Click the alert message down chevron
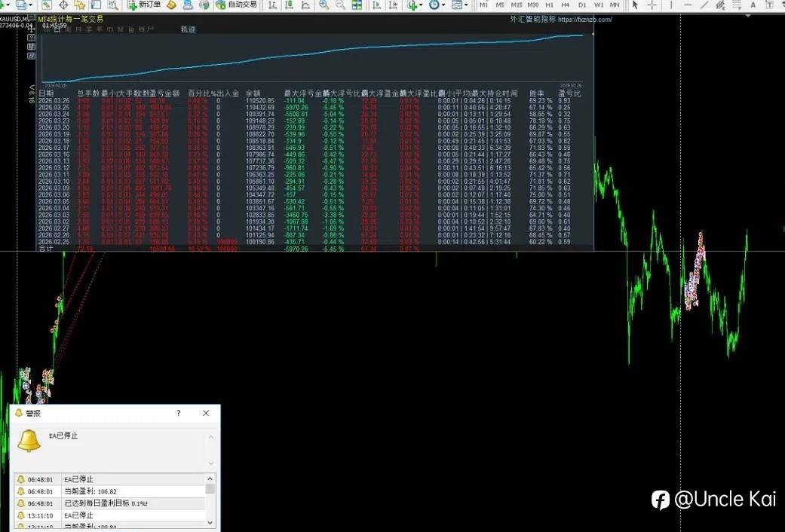This screenshot has width=785, height=532. point(211,463)
